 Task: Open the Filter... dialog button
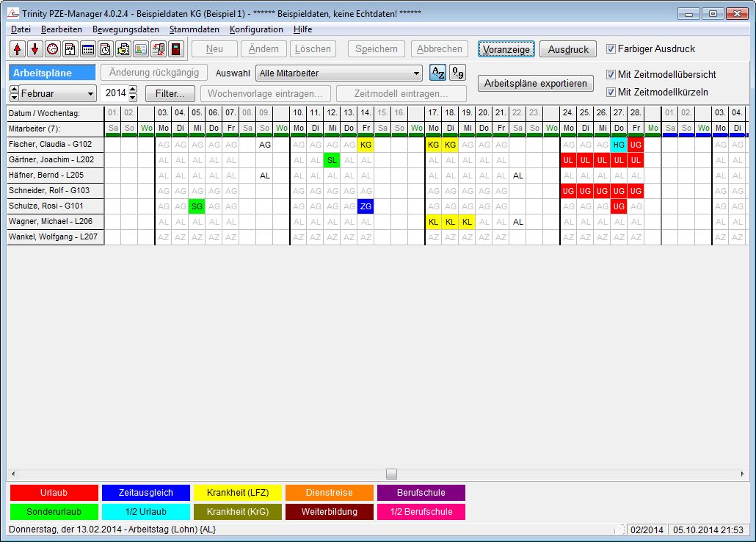point(170,94)
